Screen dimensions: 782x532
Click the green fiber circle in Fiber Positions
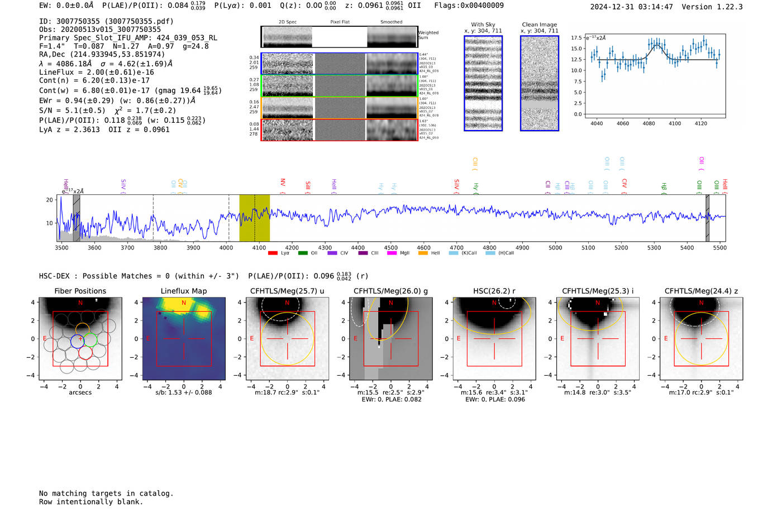tap(90, 339)
